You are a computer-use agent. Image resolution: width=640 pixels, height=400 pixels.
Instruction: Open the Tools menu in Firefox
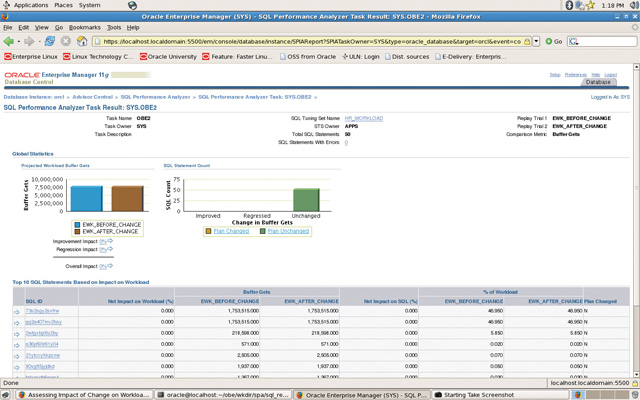click(x=113, y=27)
